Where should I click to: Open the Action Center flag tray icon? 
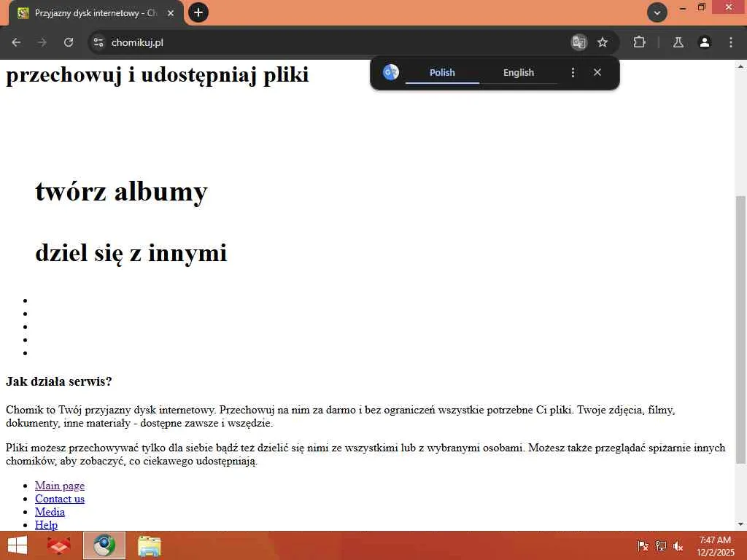click(x=643, y=546)
